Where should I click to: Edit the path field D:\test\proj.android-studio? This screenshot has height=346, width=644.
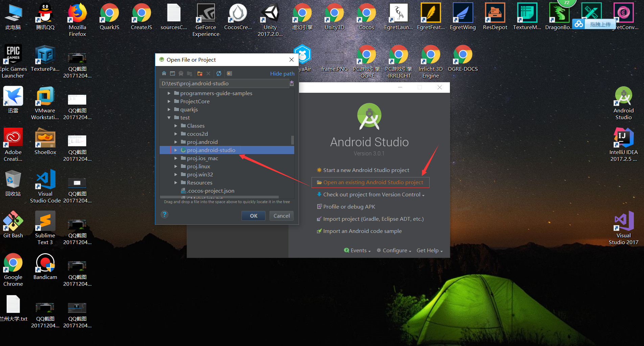pos(224,83)
